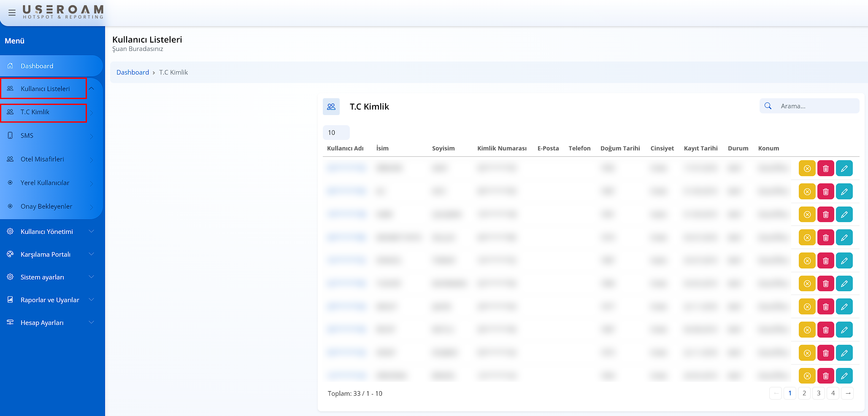Screen dimensions: 868x416
Task: Collapse the Kullanıcı Listeleri menu chevron
Action: pyautogui.click(x=92, y=89)
